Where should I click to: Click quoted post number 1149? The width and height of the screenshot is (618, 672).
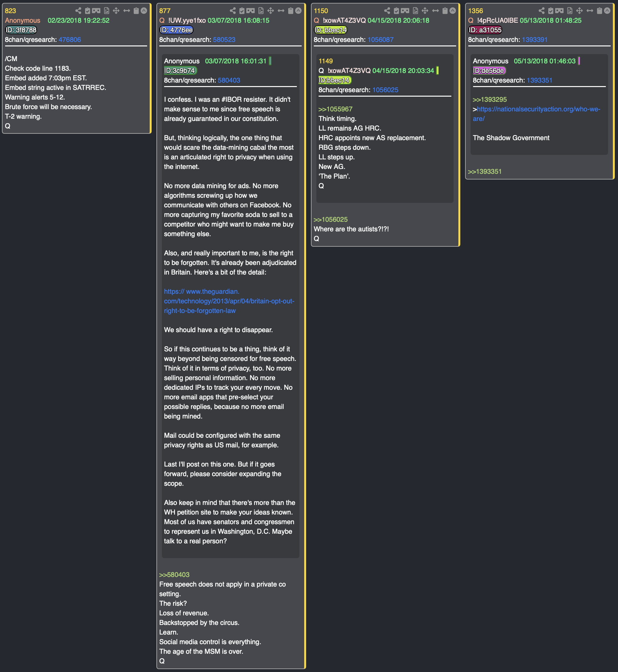(x=325, y=61)
